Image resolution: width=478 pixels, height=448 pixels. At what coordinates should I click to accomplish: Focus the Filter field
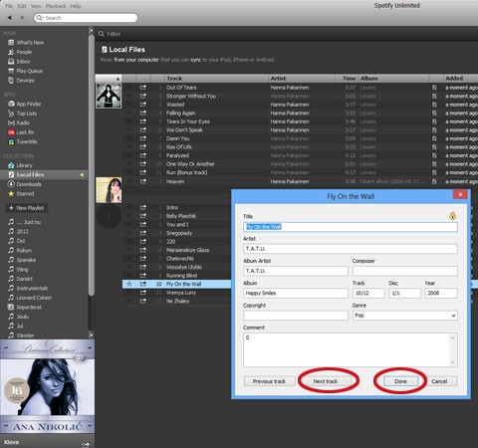(114, 34)
